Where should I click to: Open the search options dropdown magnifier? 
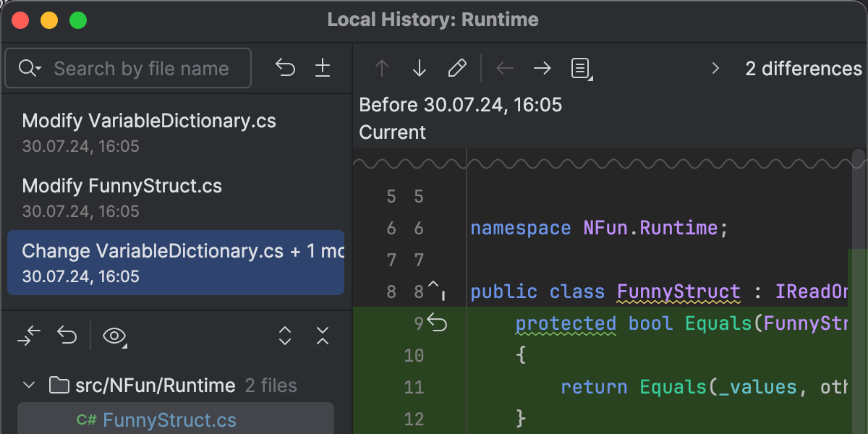tap(30, 68)
